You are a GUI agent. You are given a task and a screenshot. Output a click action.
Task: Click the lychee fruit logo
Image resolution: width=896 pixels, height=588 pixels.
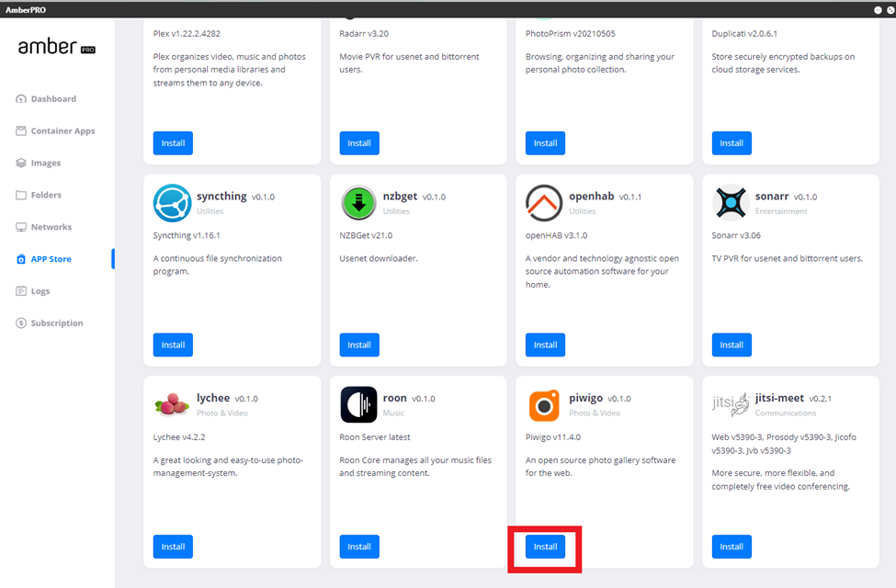click(x=172, y=404)
